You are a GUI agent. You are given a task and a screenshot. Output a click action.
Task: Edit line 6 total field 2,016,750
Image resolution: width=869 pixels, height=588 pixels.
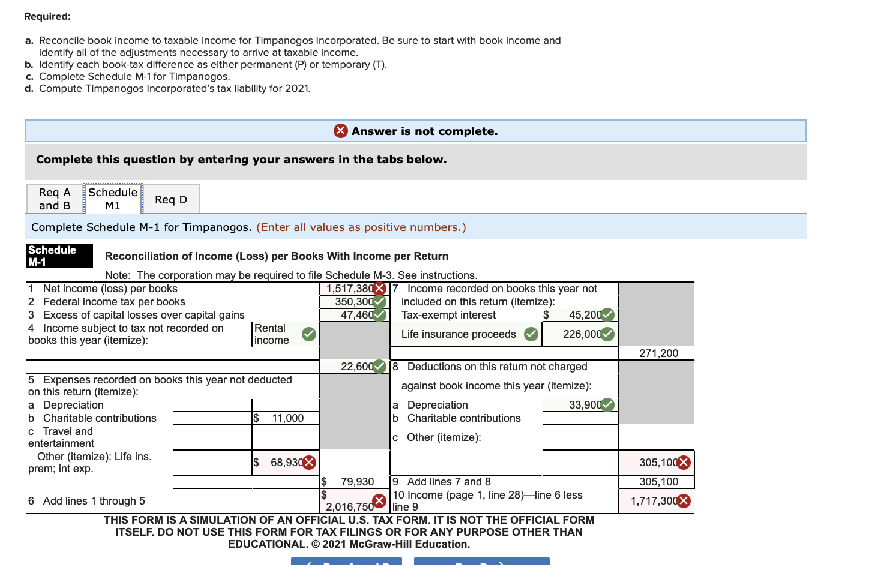click(x=355, y=501)
